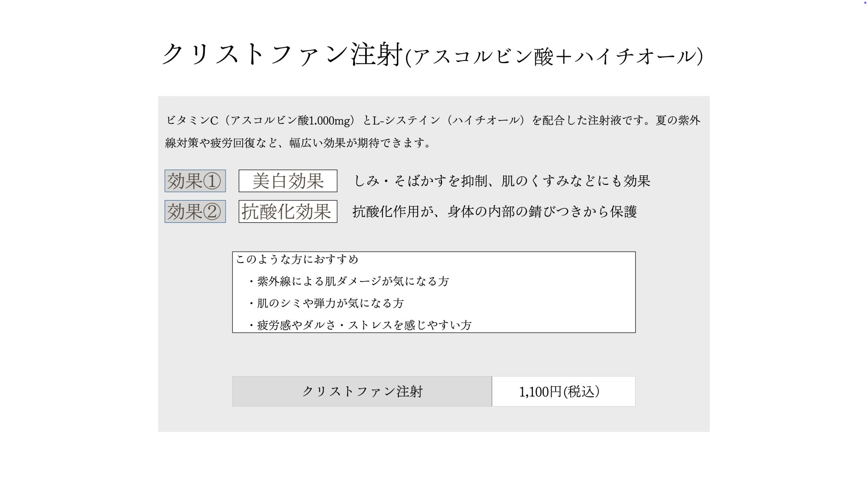Click the このような方におすすめ heading
This screenshot has width=868, height=488.
point(297,259)
